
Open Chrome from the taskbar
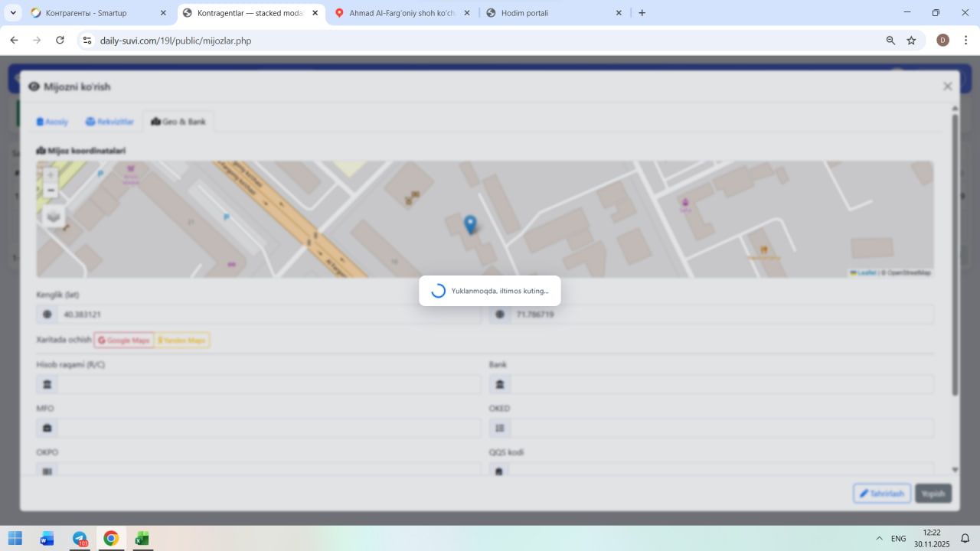click(x=111, y=538)
